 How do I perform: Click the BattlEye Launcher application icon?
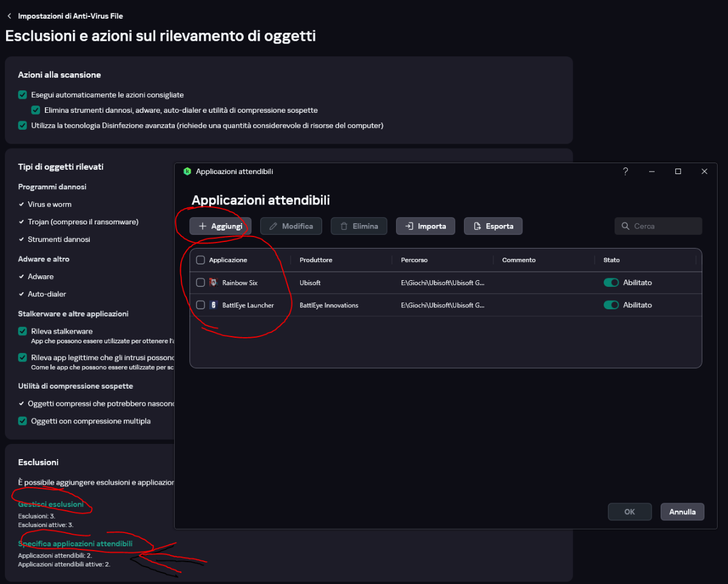(x=213, y=305)
